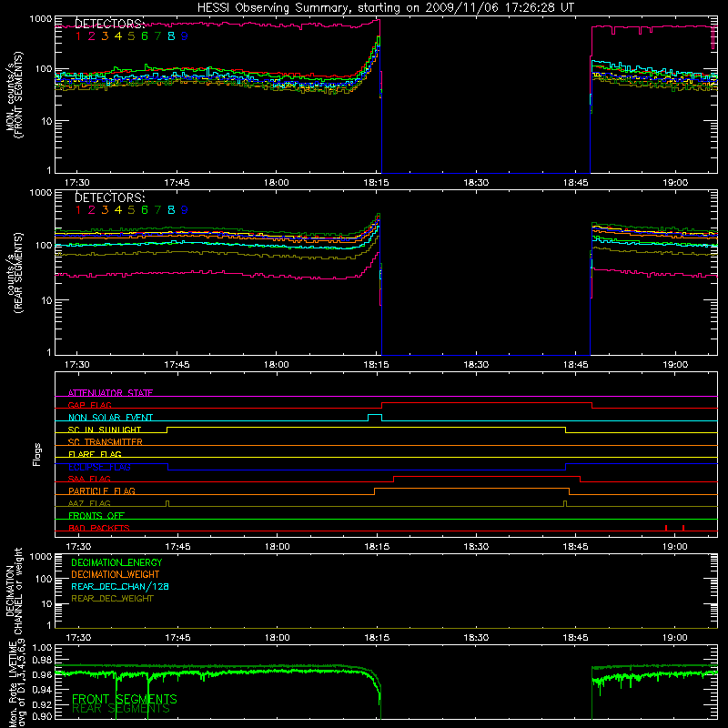Viewport: 728px width, 728px height.
Task: Click the 18:30 tick under rear segments plot
Action: 476,365
